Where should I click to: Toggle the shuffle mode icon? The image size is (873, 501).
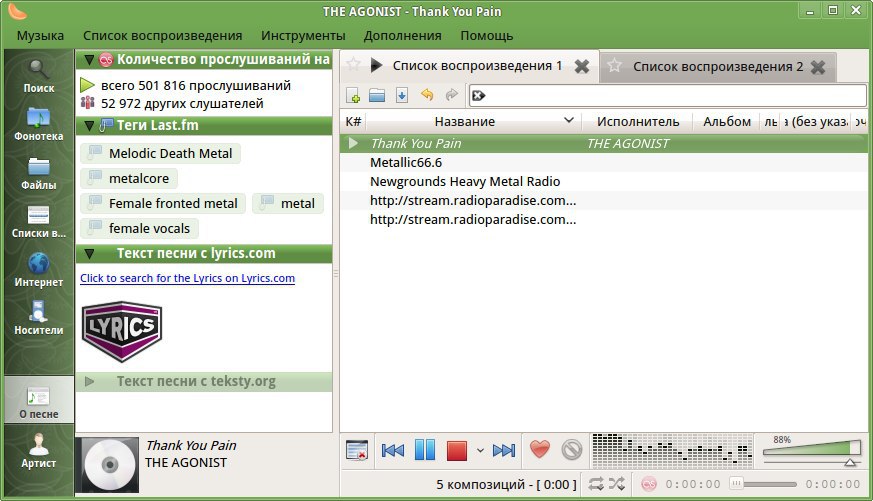616,484
